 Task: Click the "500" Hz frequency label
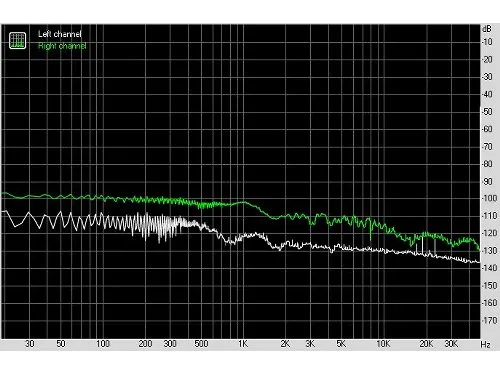(x=201, y=344)
